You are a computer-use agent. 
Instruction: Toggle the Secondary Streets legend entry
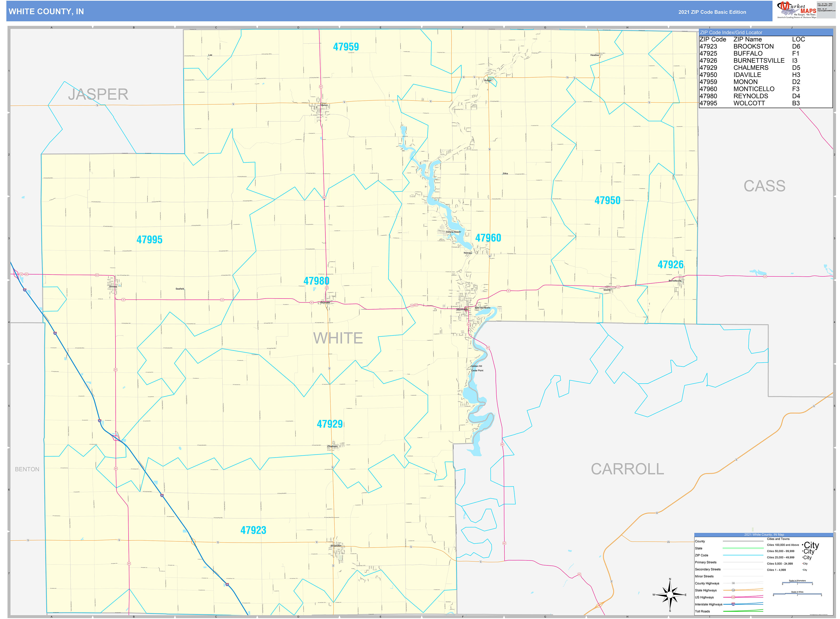743,569
